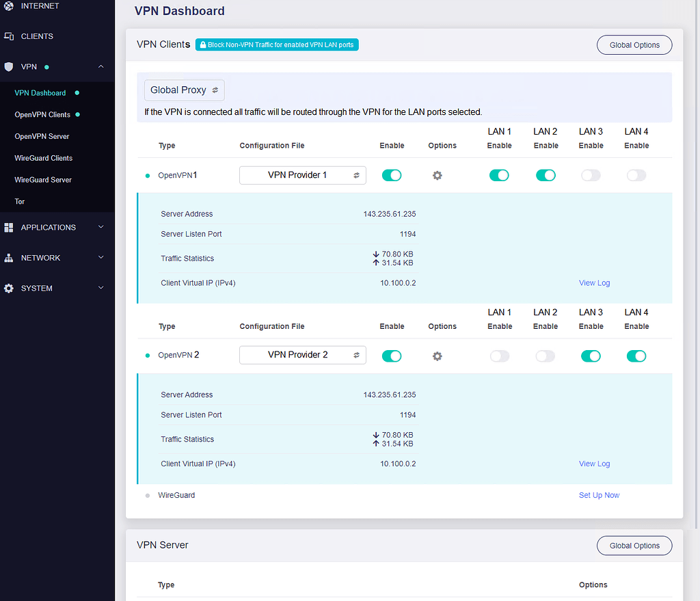The height and width of the screenshot is (601, 700).
Task: Open Options gear for OpenVPN 1 client
Action: click(x=437, y=175)
